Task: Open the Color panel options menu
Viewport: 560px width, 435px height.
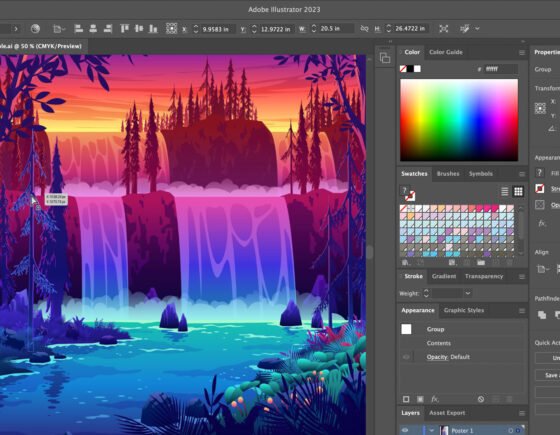Action: point(522,53)
